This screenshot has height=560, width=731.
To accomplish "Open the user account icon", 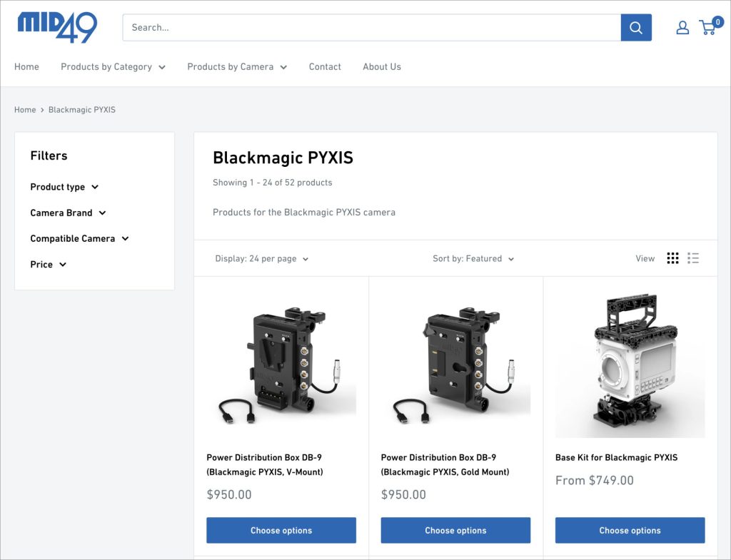I will click(682, 28).
